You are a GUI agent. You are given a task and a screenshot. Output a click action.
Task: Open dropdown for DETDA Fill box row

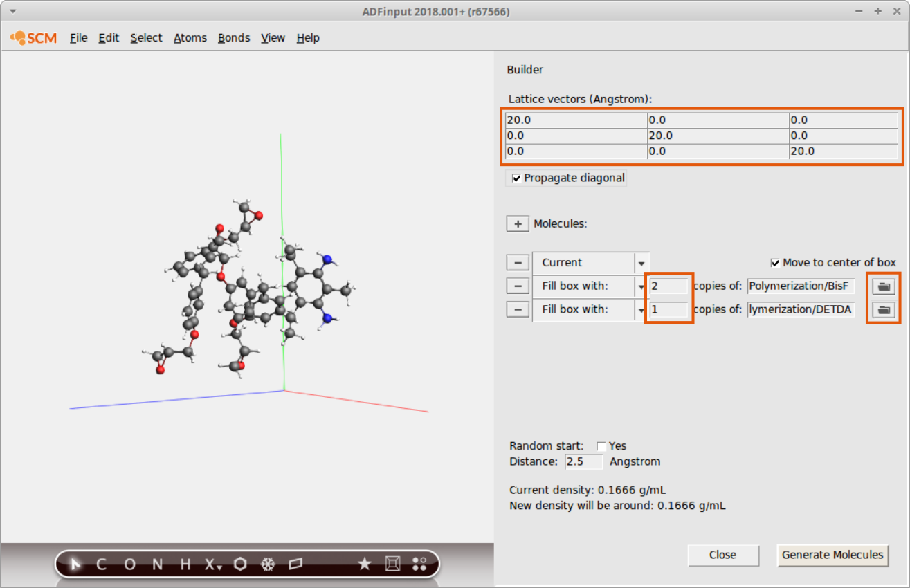(x=641, y=309)
